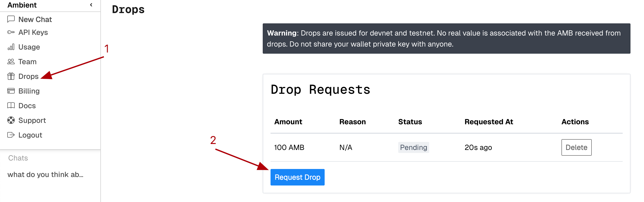The image size is (644, 202).
Task: Click the Ambient sidebar title
Action: [22, 5]
